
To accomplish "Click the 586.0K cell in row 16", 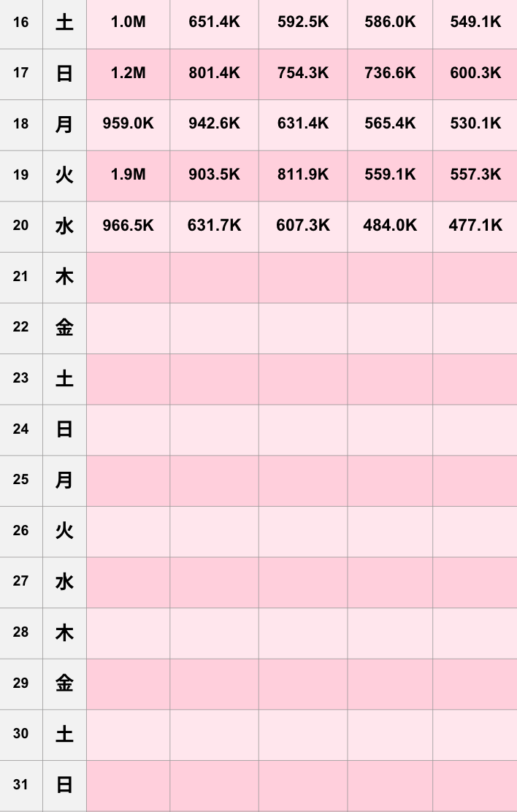I will (x=390, y=22).
